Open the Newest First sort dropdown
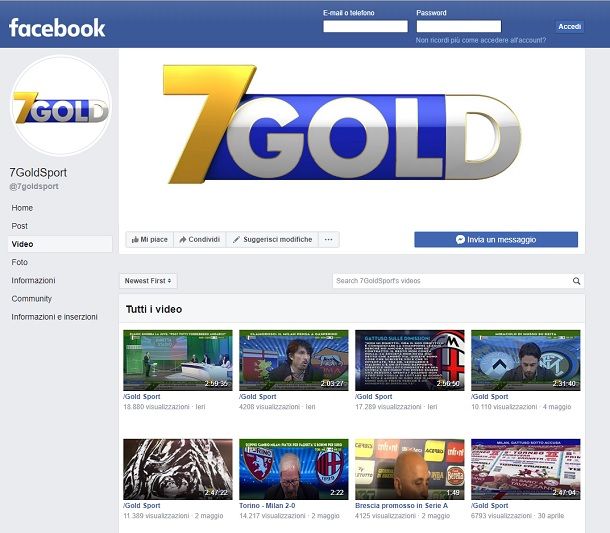The height and width of the screenshot is (533, 610). pos(148,281)
